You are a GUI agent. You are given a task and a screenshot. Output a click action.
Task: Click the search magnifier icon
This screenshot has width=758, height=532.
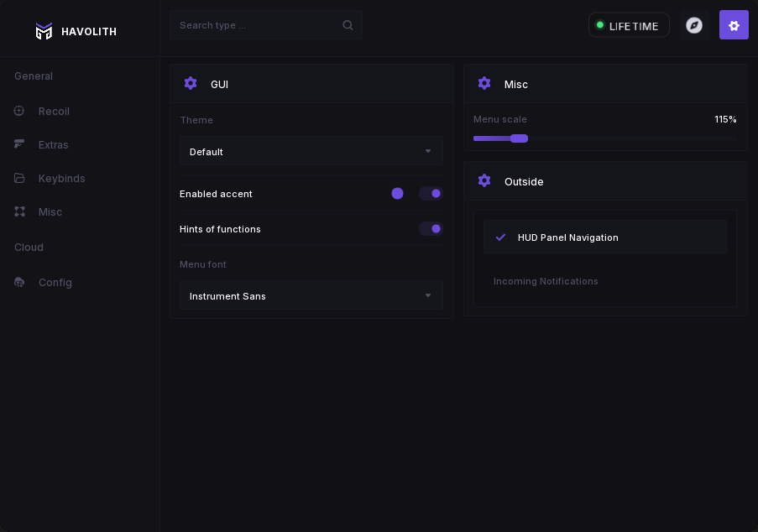[x=348, y=25]
